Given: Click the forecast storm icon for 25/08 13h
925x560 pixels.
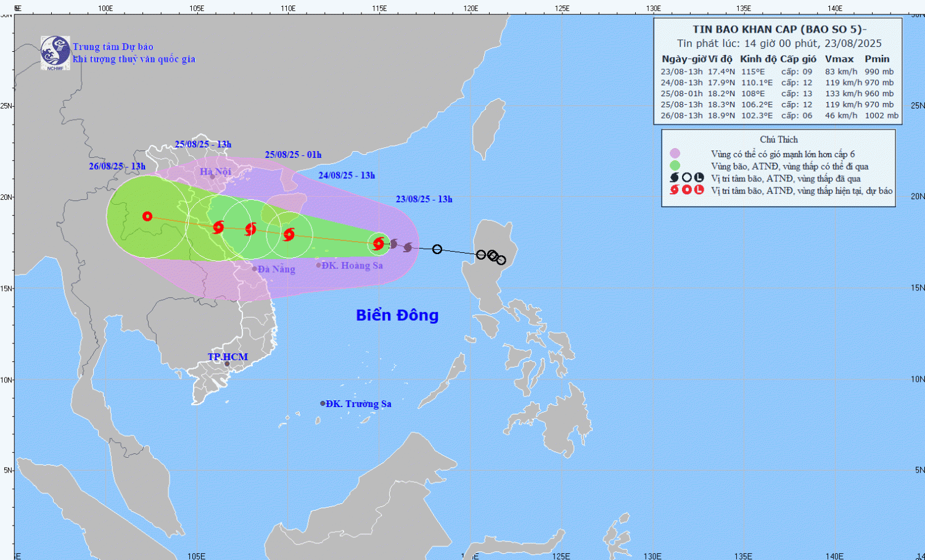Looking at the screenshot, I should pyautogui.click(x=218, y=227).
